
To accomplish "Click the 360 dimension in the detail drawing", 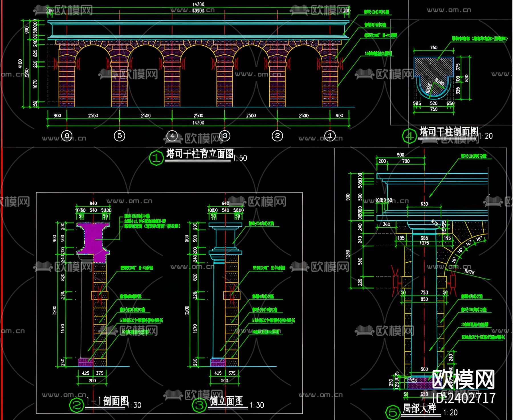I will pos(386,224).
